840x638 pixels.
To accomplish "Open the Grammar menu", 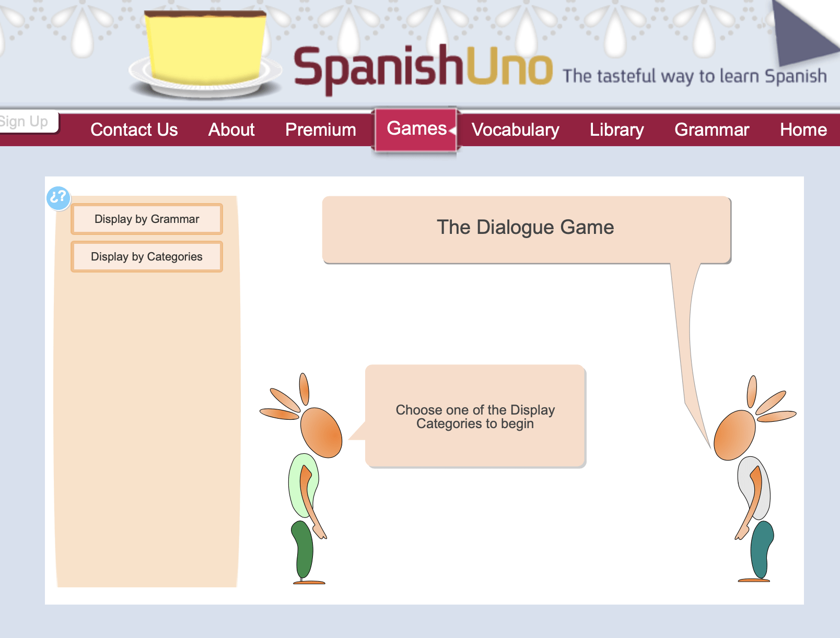I will click(712, 130).
